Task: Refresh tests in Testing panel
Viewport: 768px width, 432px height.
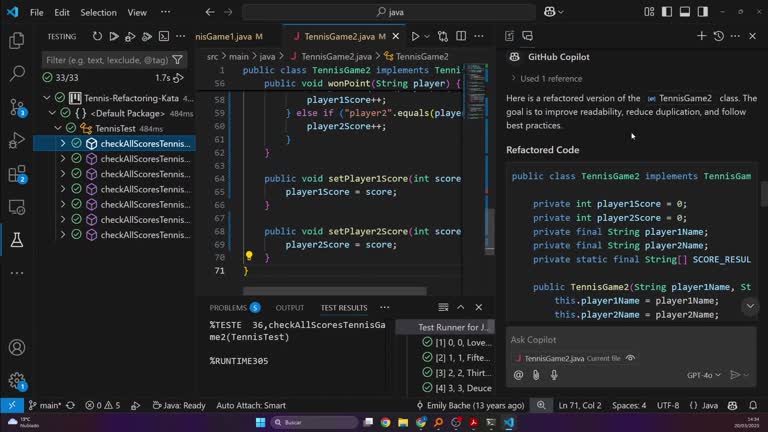Action: click(97, 36)
